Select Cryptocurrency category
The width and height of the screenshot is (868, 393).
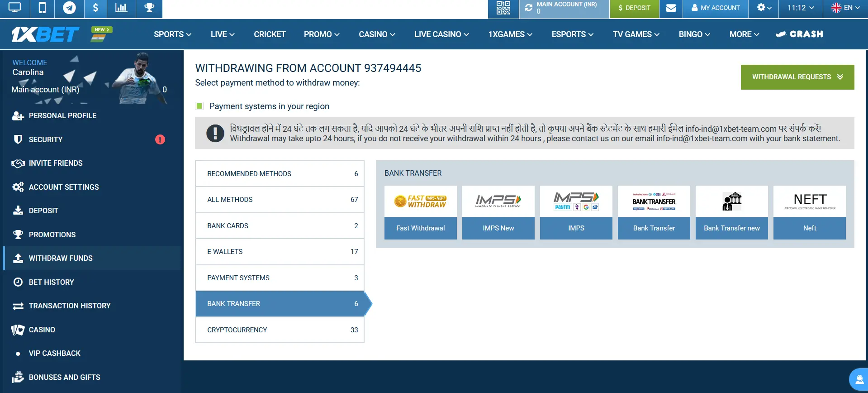click(x=280, y=330)
